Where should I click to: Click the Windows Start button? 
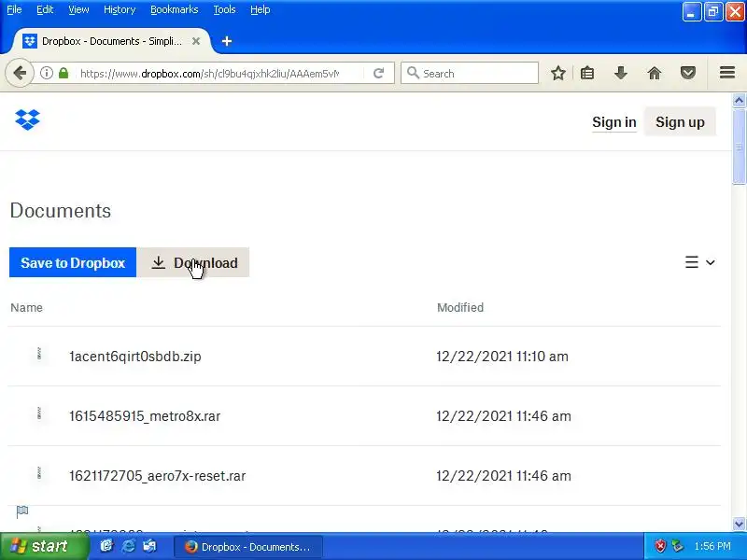(x=44, y=546)
